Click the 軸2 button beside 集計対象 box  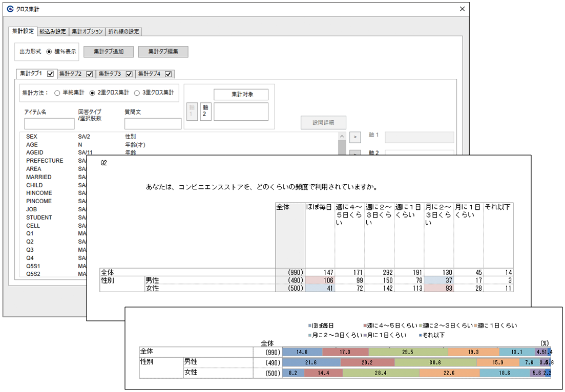[205, 111]
